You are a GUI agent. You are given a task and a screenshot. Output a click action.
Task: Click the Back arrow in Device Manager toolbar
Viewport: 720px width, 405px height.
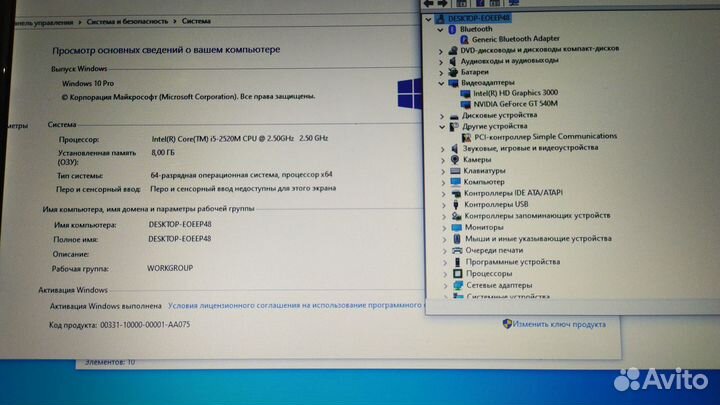tap(428, 3)
